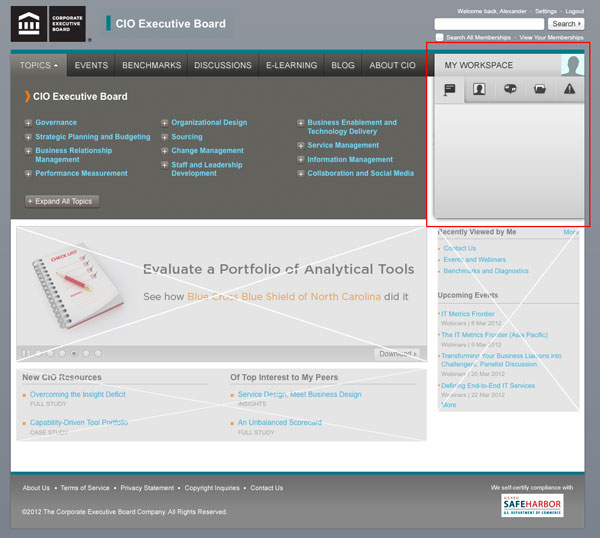Open the E-Learning menu item
The image size is (600, 538).
point(291,65)
